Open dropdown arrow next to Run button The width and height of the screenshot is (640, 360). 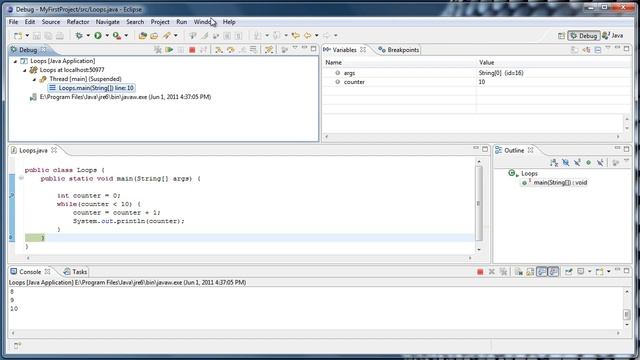[107, 36]
